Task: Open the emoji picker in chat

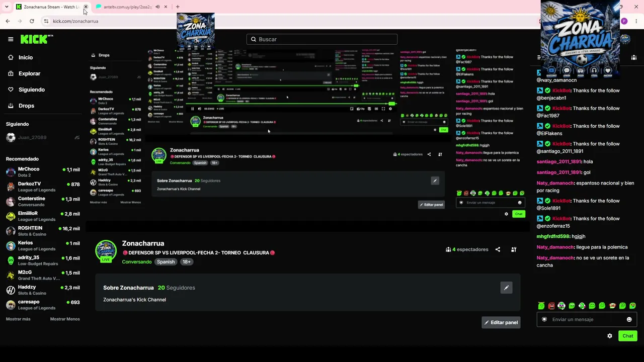Action: 629,319
